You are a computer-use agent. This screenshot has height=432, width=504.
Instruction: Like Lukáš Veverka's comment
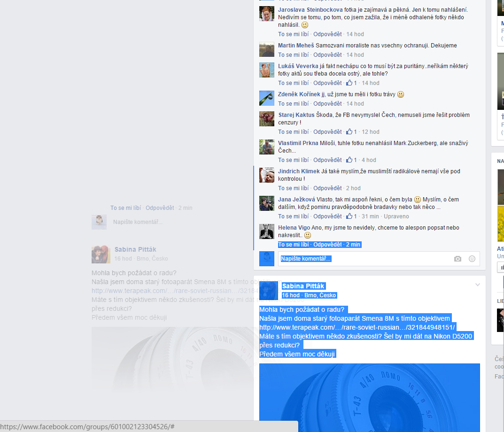[x=294, y=83]
